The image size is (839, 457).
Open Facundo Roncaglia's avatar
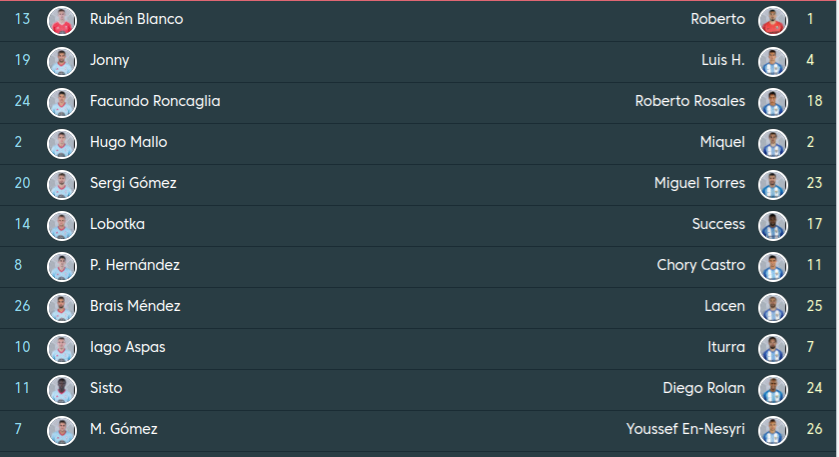pyautogui.click(x=62, y=102)
